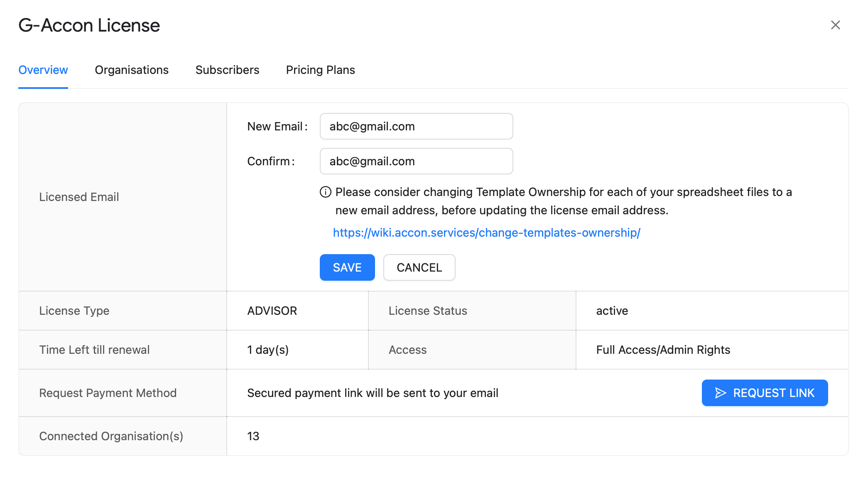The height and width of the screenshot is (495, 868).
Task: Click the Connected Organisation(s) label
Action: (111, 436)
